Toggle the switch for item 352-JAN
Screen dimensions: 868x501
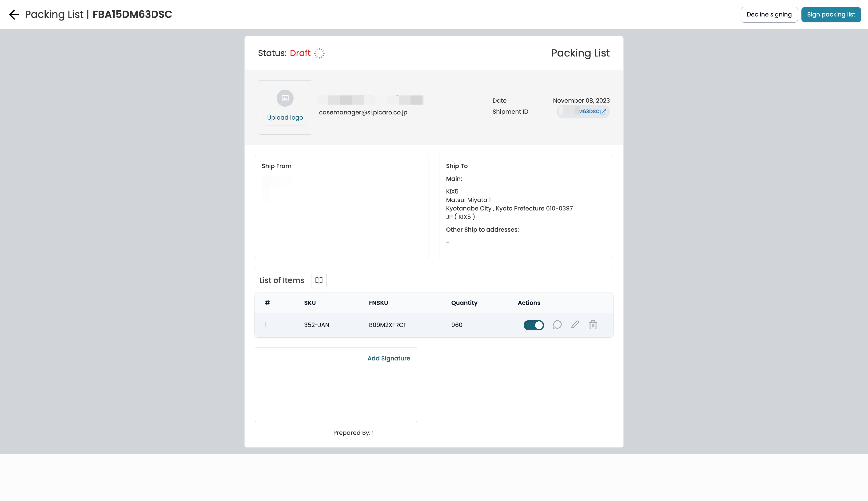click(534, 325)
